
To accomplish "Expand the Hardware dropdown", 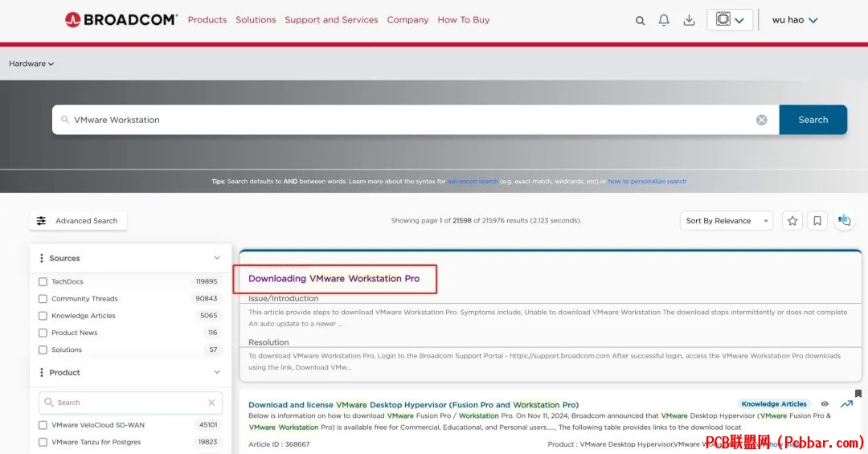I will (x=31, y=63).
